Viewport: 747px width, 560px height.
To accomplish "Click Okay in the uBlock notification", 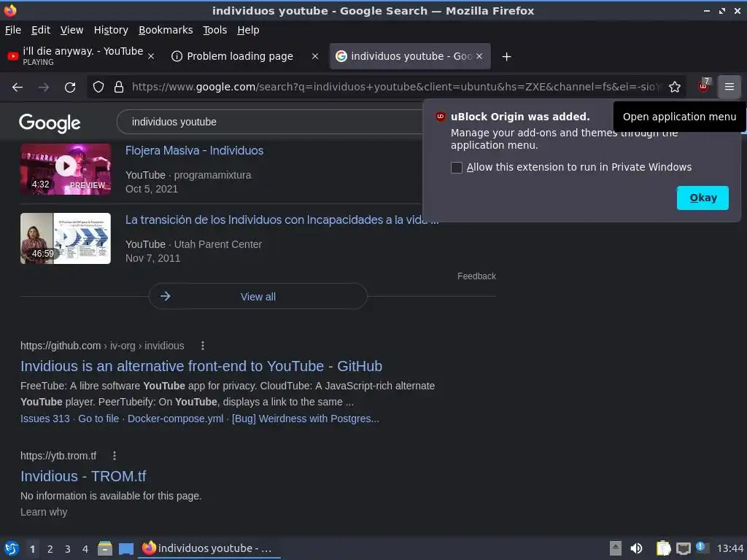I will [x=703, y=198].
